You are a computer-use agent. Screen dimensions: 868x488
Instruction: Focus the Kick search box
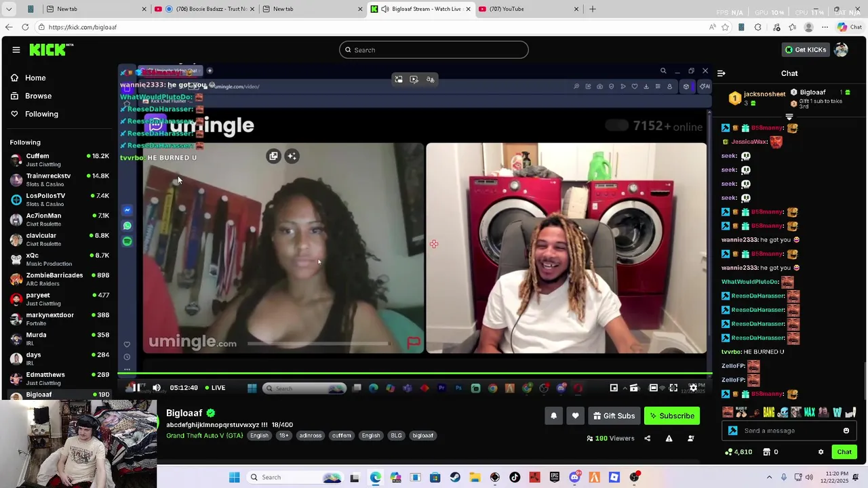(x=434, y=49)
